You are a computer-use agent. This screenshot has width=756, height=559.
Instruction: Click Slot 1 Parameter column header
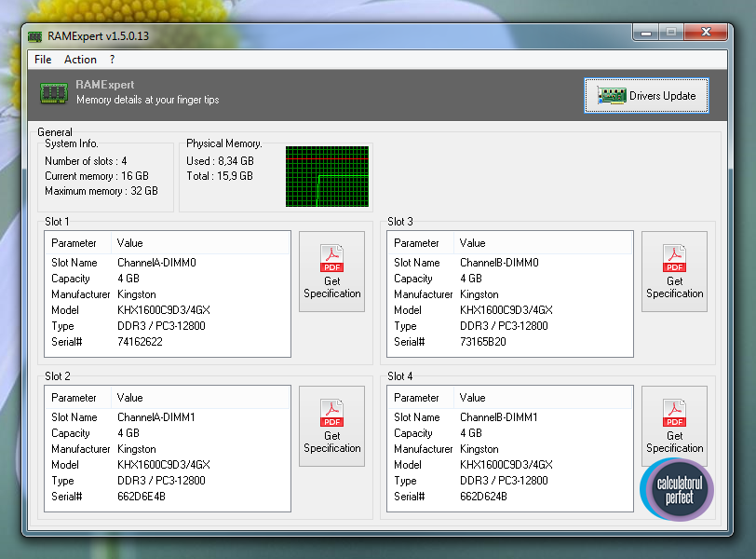[78, 243]
